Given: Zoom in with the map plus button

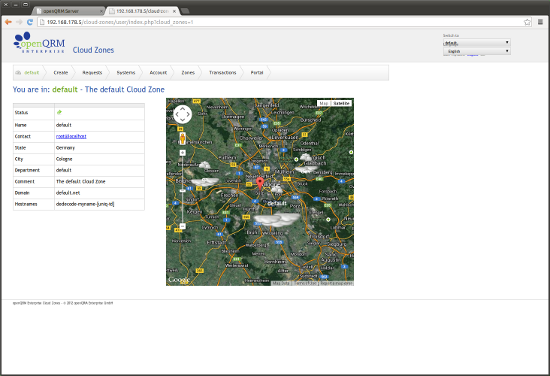Looking at the screenshot, I should [x=182, y=153].
